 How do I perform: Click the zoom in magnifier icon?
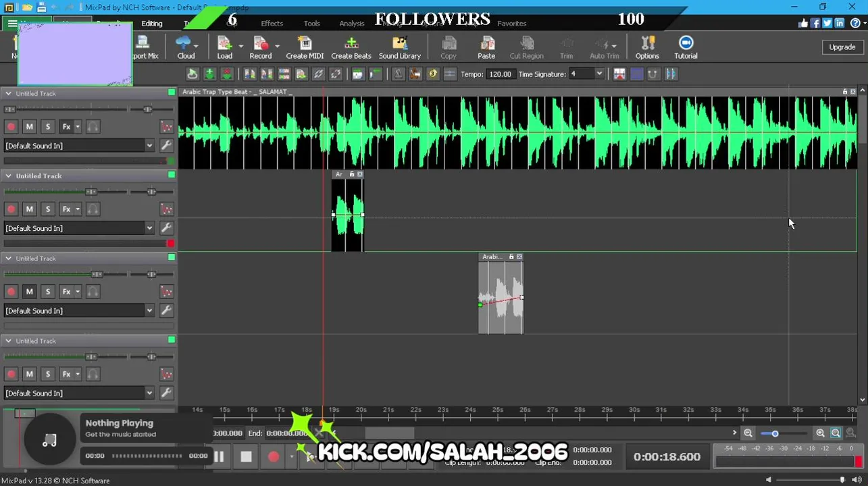(820, 433)
